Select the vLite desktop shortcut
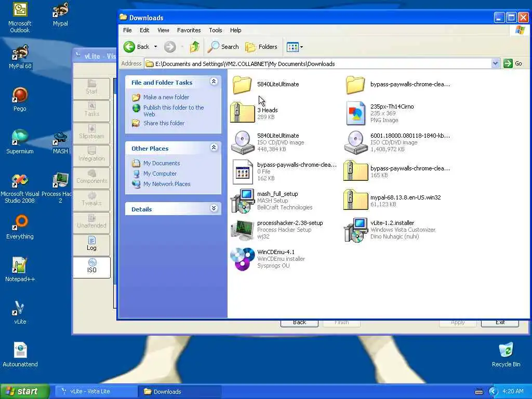Screen dimensions: 532x399 20,312
